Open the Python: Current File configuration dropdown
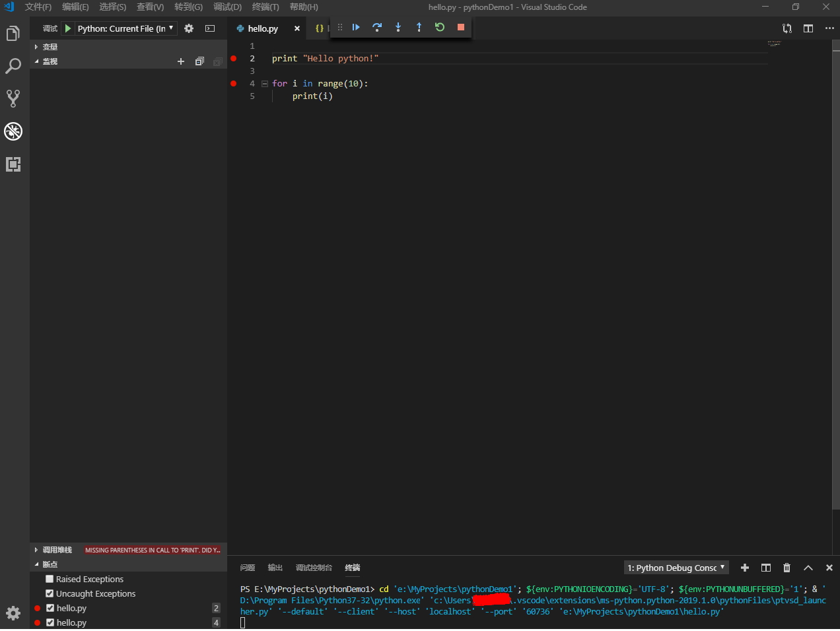Viewport: 840px width, 631px height. (x=125, y=28)
